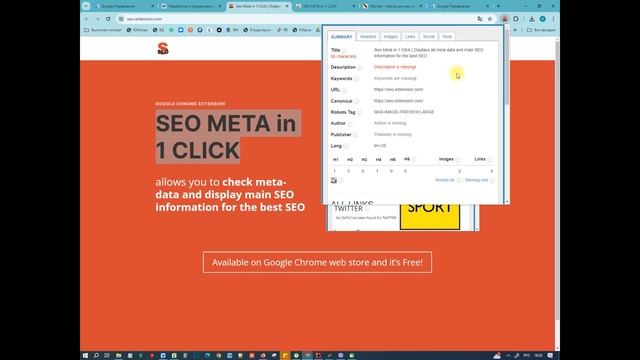Click the help icon next to Title
Viewport: 640px width, 360px height.
point(344,50)
